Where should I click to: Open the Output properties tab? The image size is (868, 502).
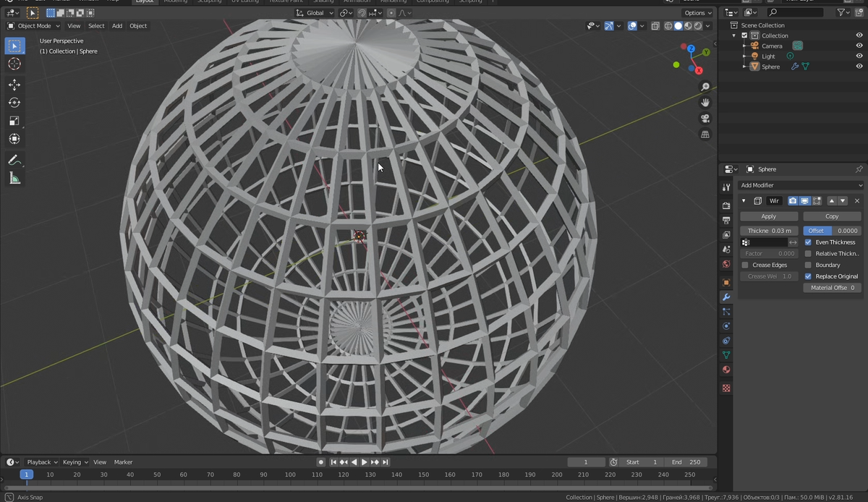pos(726,220)
